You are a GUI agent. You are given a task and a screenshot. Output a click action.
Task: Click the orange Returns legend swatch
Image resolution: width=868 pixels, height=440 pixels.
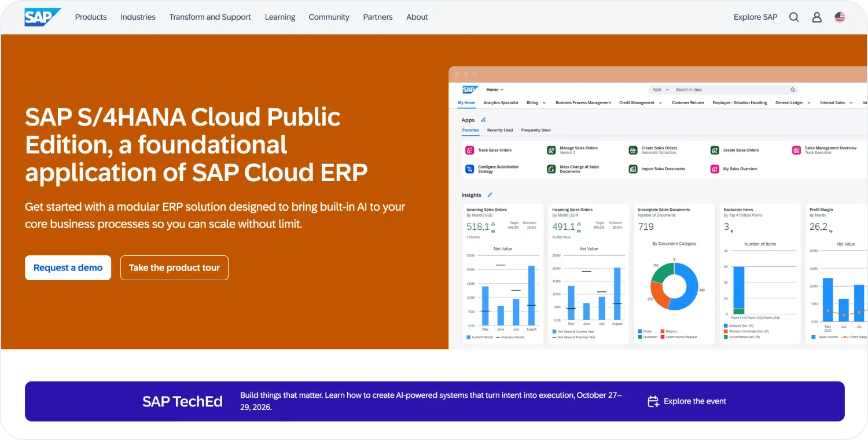point(662,332)
